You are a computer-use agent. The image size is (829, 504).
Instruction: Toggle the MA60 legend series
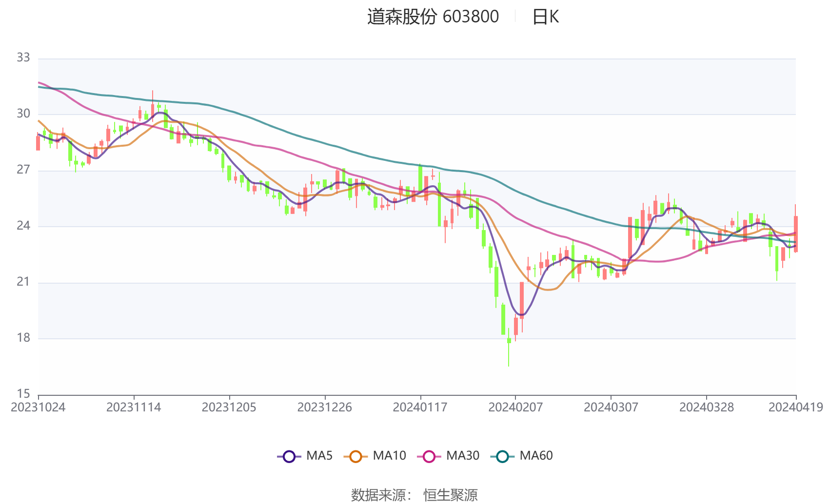522,456
